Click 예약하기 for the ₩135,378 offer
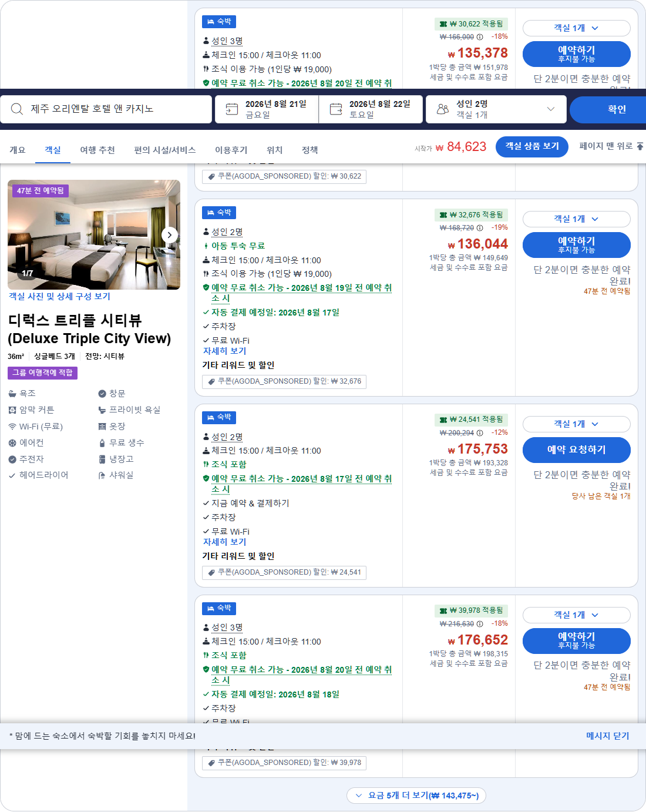The width and height of the screenshot is (646, 812). click(x=576, y=54)
